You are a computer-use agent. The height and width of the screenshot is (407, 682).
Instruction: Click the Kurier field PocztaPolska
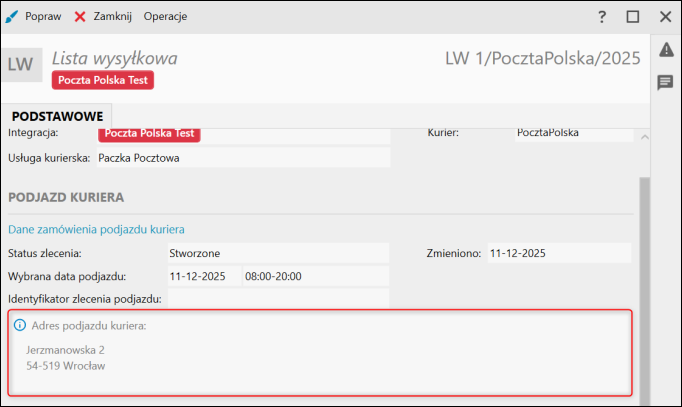(x=574, y=134)
